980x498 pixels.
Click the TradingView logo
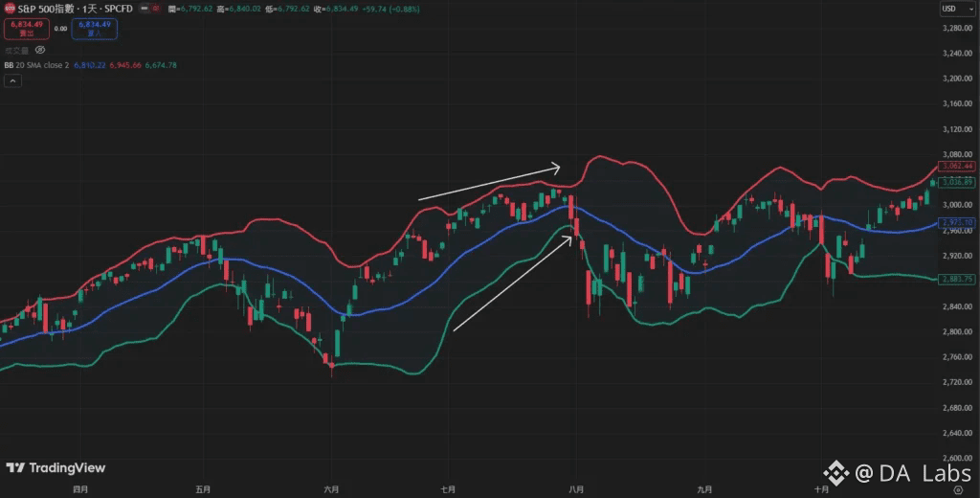[x=56, y=468]
